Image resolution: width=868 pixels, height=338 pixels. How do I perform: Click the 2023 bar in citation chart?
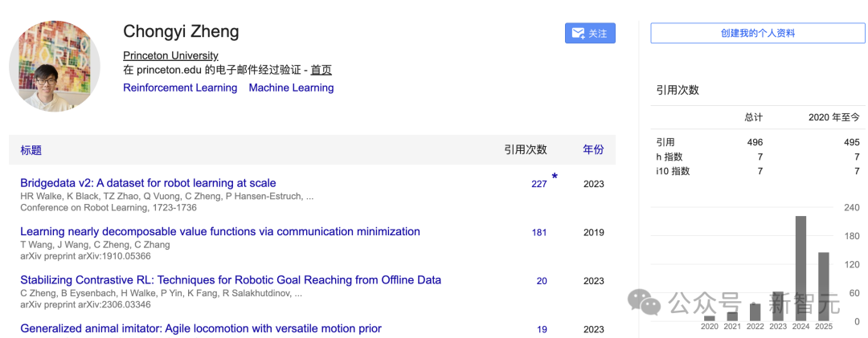(x=778, y=306)
